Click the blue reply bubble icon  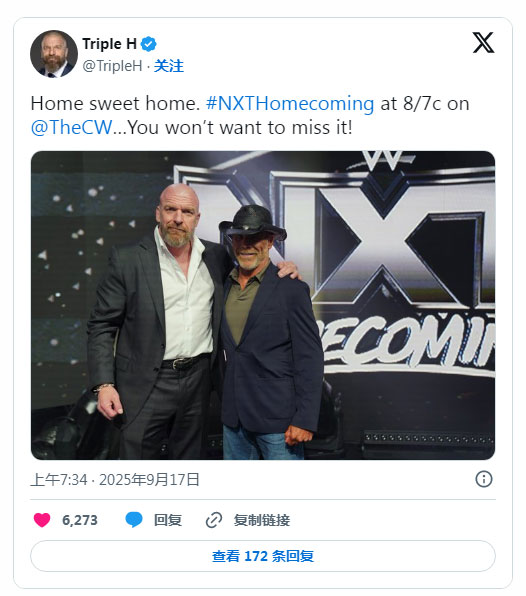(x=134, y=520)
